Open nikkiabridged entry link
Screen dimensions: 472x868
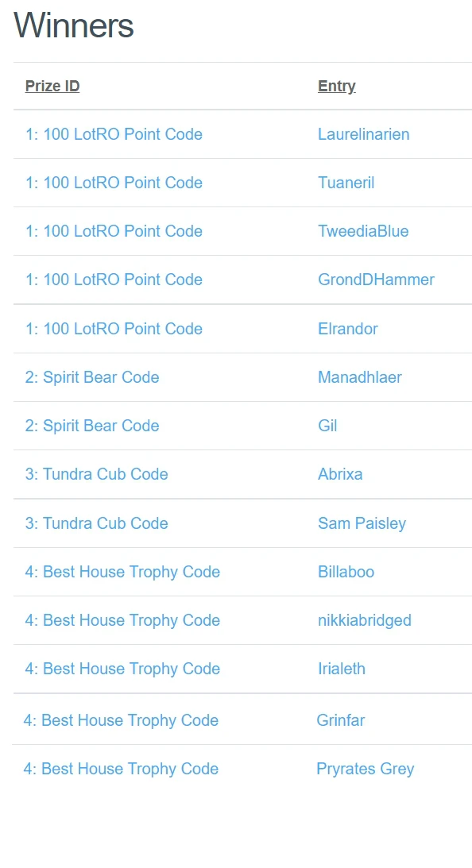click(x=365, y=620)
